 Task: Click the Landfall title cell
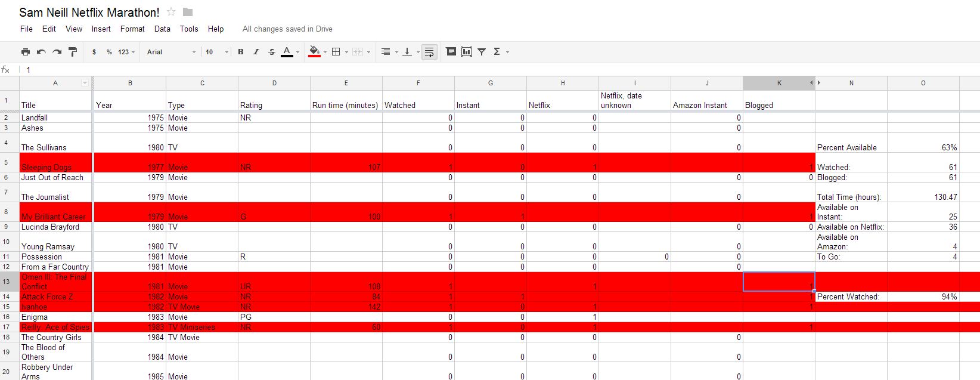55,118
